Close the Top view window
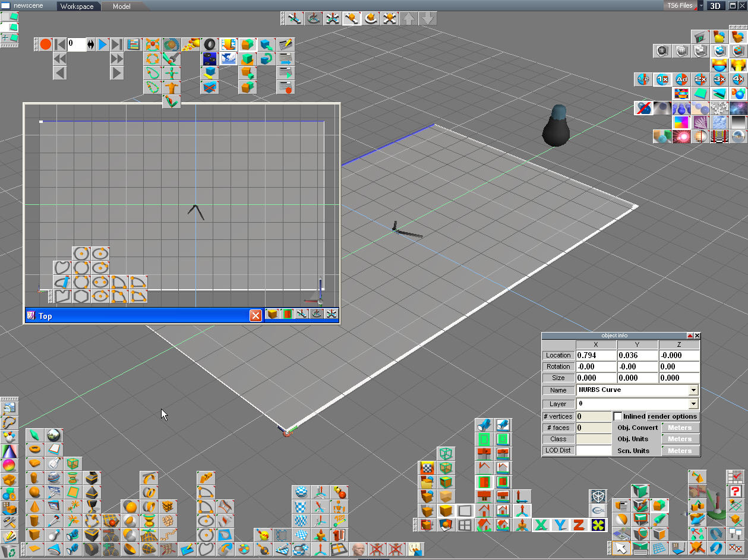This screenshot has width=748, height=560. click(255, 315)
